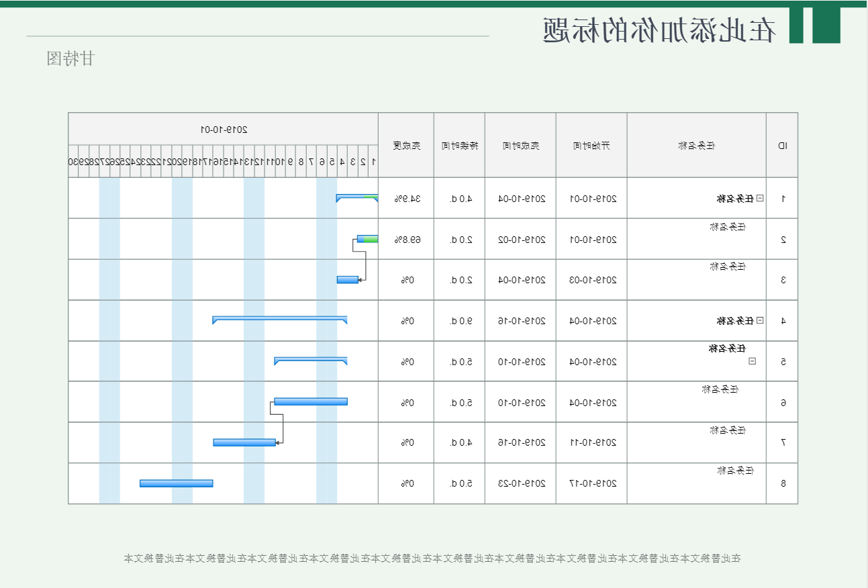Click the 0% completion cell in row 4
Screen dimensions: 868x588
[407, 321]
